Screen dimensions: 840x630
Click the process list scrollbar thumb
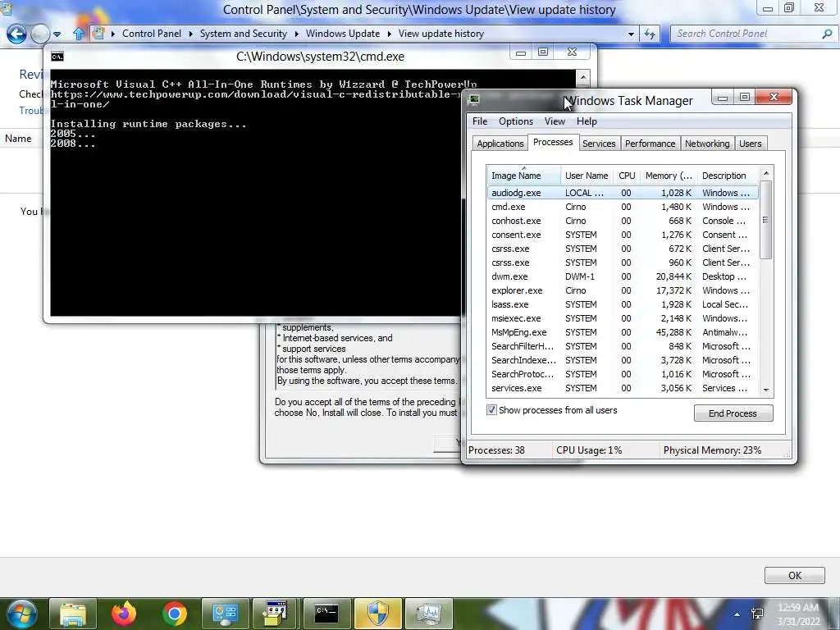point(766,220)
